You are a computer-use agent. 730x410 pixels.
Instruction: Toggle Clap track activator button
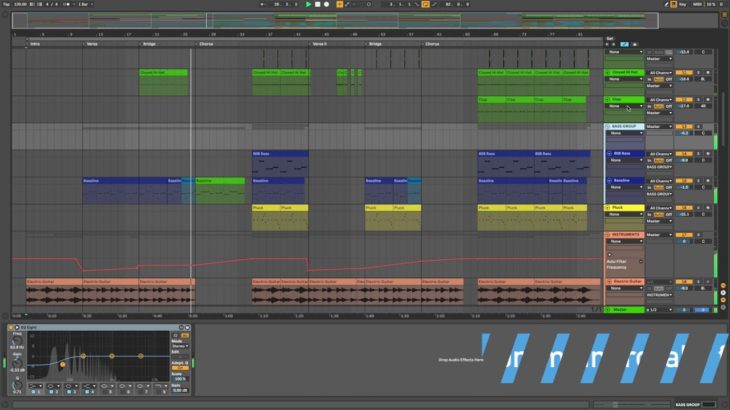(x=683, y=100)
